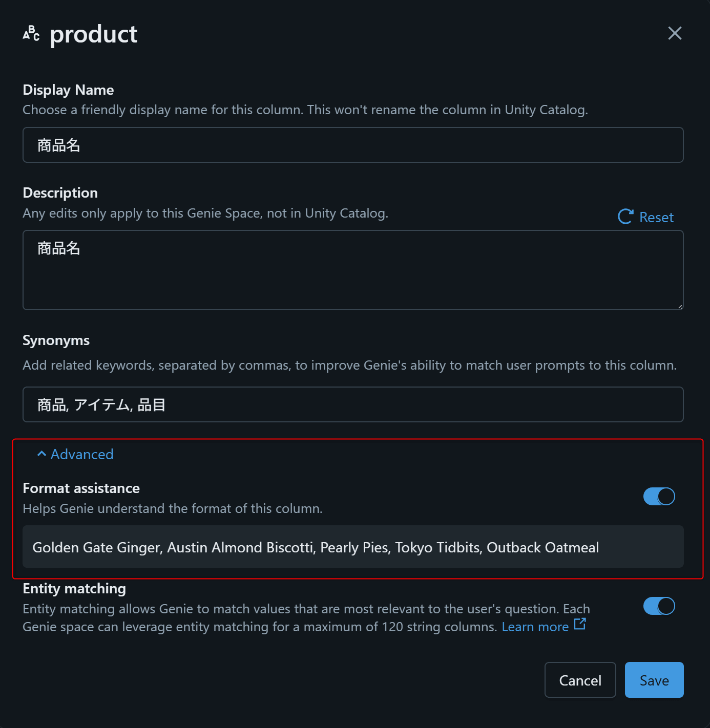Click the Entity matching heading

pos(74,589)
